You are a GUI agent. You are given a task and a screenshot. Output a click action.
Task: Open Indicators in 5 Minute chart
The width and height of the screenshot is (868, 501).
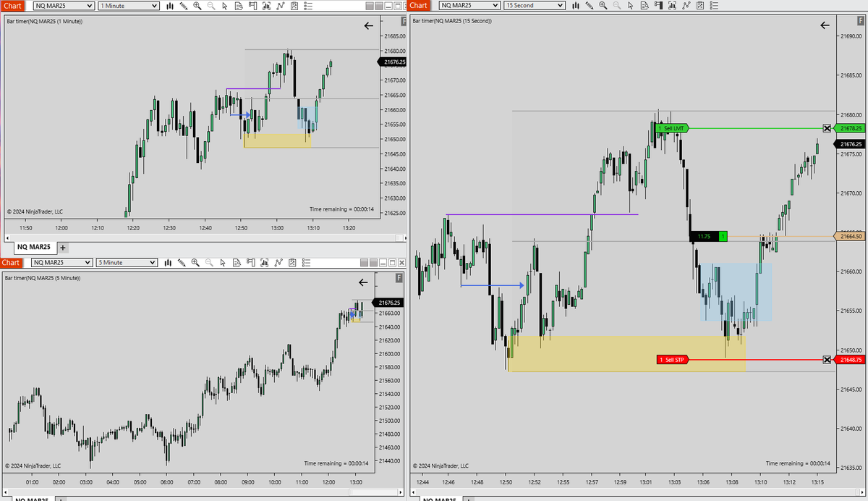coord(278,262)
